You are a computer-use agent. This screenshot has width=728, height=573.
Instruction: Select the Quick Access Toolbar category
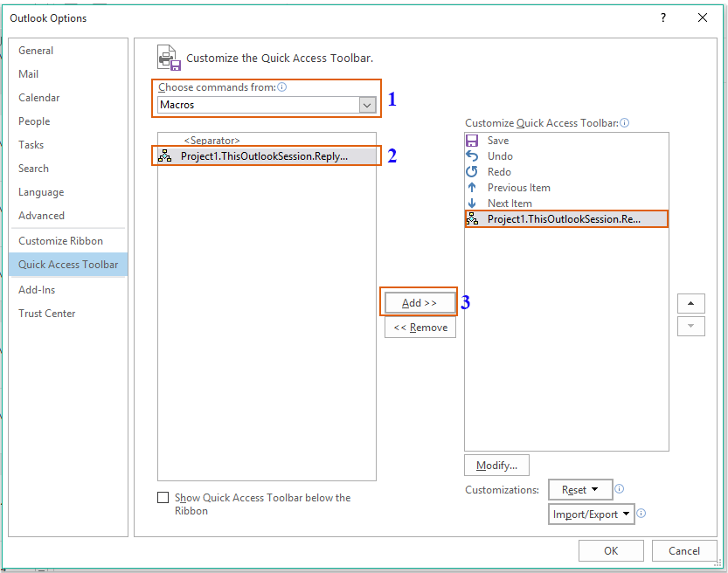pos(68,265)
